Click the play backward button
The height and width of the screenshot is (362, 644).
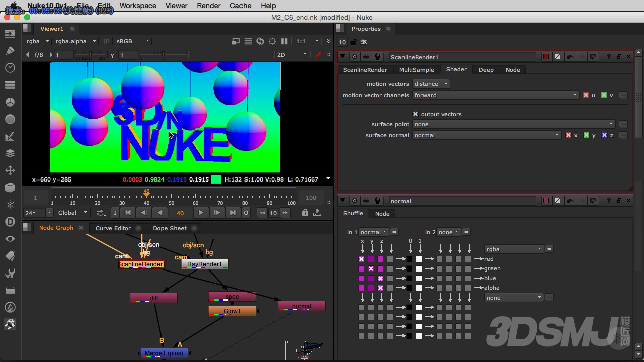(x=160, y=213)
